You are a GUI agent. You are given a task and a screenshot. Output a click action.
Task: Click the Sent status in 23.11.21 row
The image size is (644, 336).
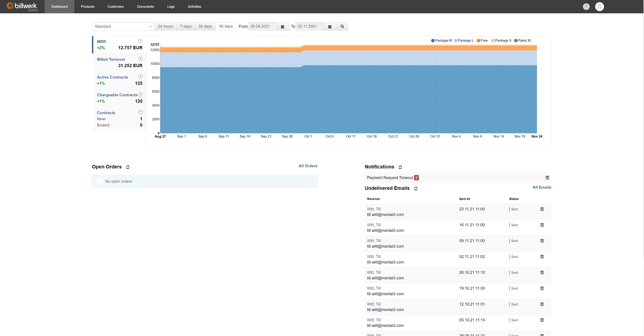514,209
